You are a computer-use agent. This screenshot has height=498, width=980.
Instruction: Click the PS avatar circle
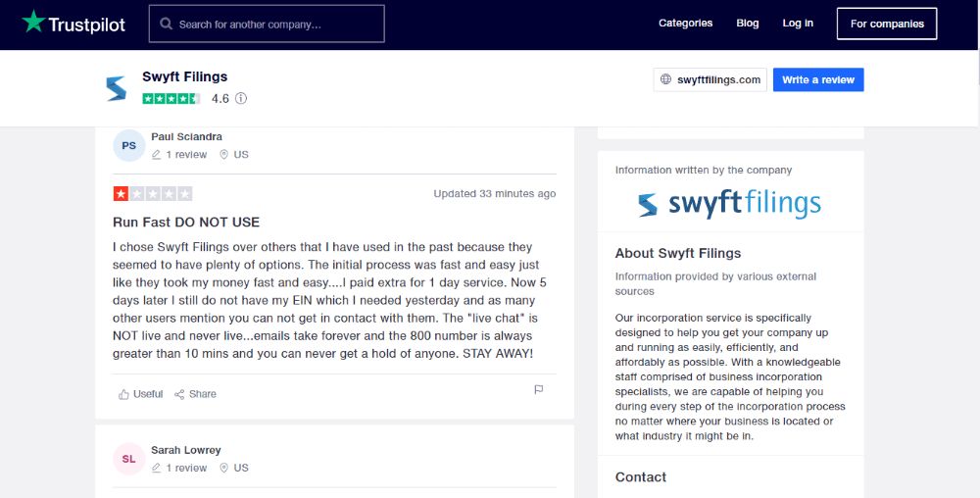coord(128,146)
